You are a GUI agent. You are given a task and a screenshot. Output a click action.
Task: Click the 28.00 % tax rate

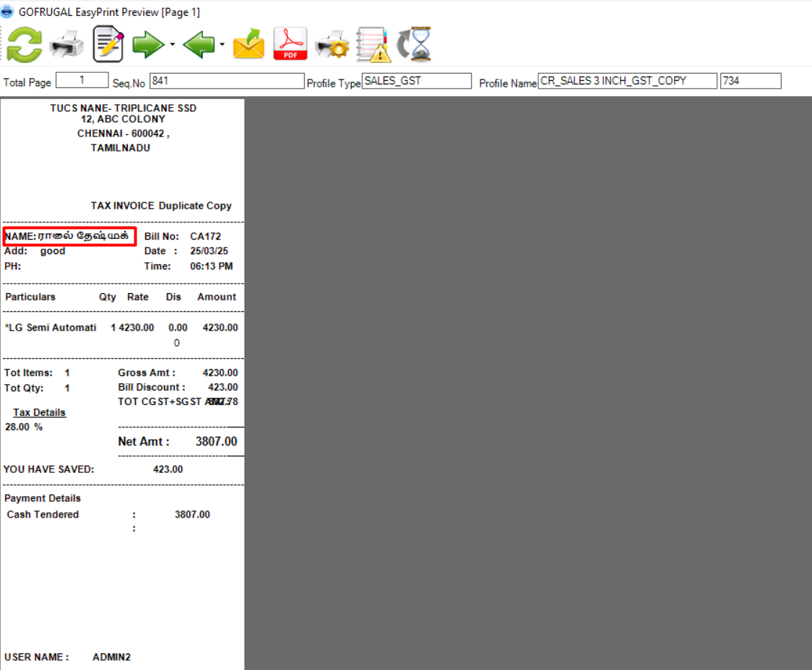click(24, 427)
